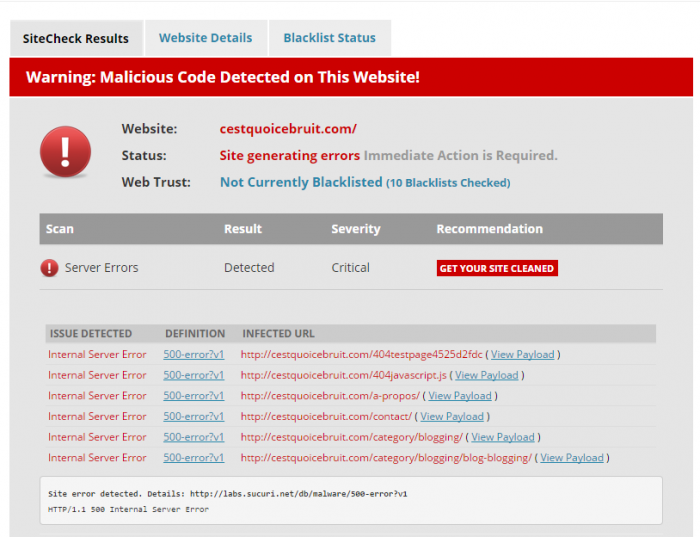The width and height of the screenshot is (700, 537).
Task: Click the 10 Blacklists Checked text
Action: pos(448,183)
